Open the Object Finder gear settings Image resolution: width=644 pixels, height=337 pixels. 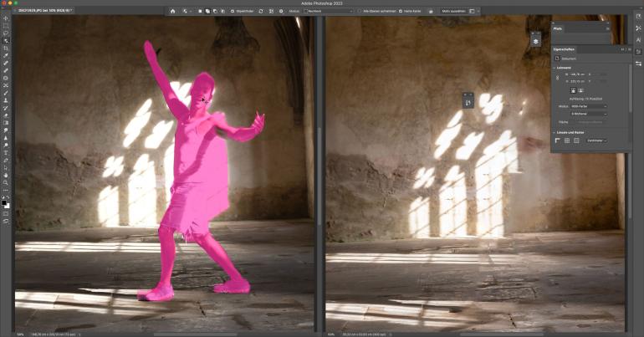(281, 11)
